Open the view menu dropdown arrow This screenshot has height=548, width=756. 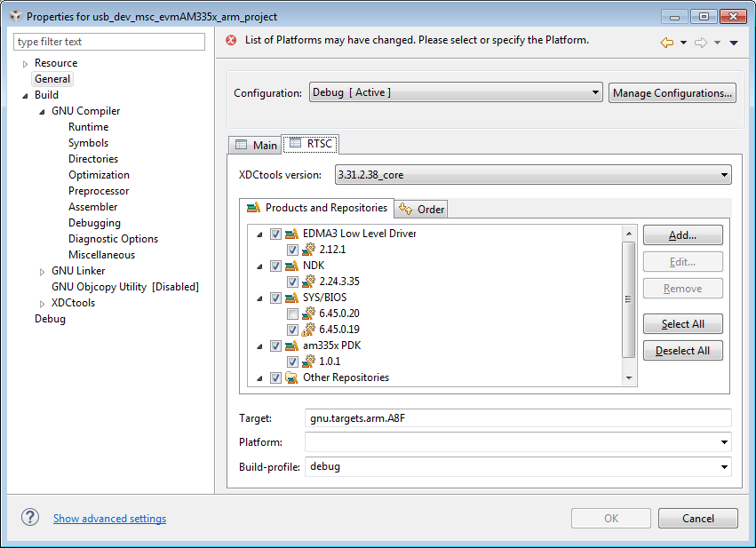pos(734,43)
